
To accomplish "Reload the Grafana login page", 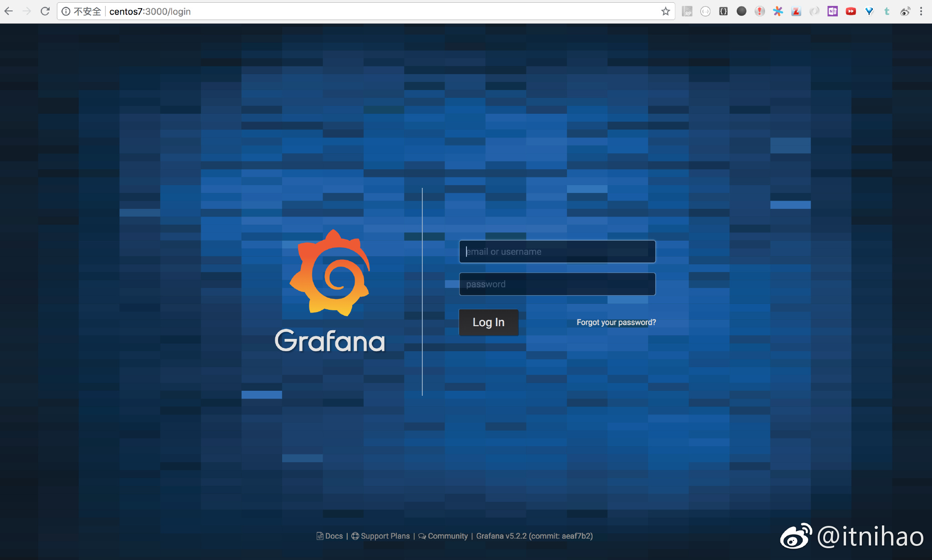I will pyautogui.click(x=45, y=11).
